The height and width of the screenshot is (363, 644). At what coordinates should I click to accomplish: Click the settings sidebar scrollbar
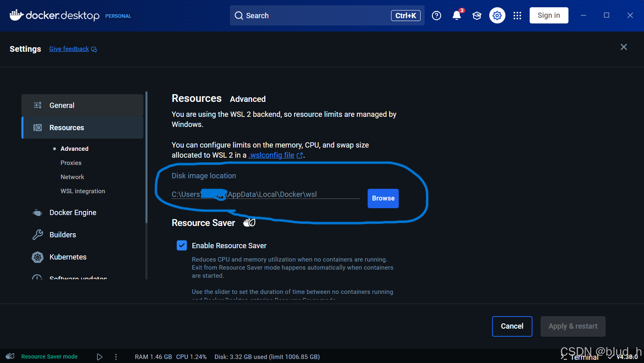pyautogui.click(x=146, y=158)
